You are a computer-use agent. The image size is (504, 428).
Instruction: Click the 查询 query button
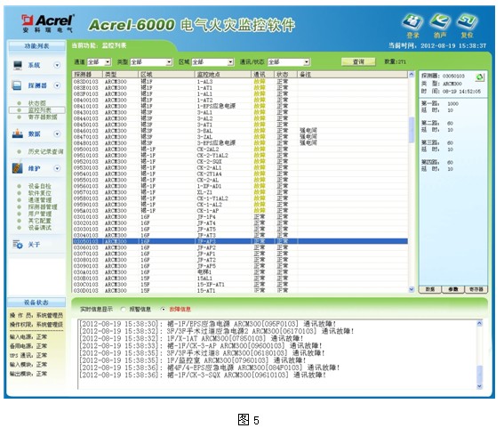(358, 61)
